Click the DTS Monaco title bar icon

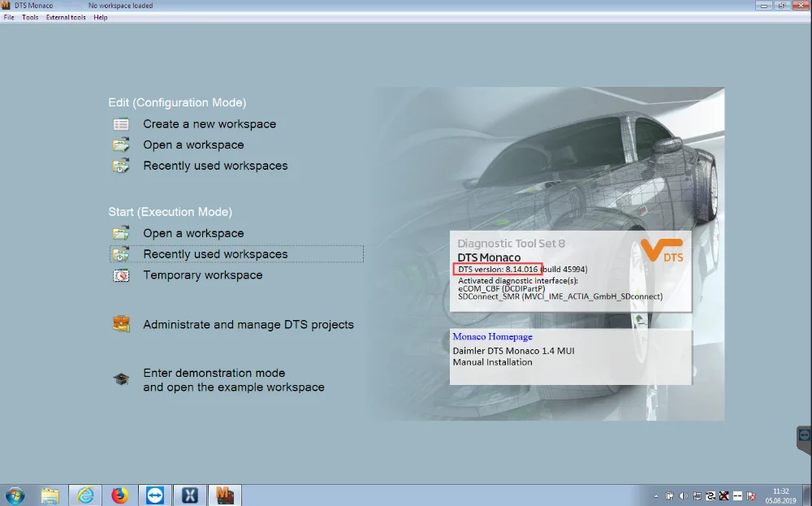pos(6,5)
